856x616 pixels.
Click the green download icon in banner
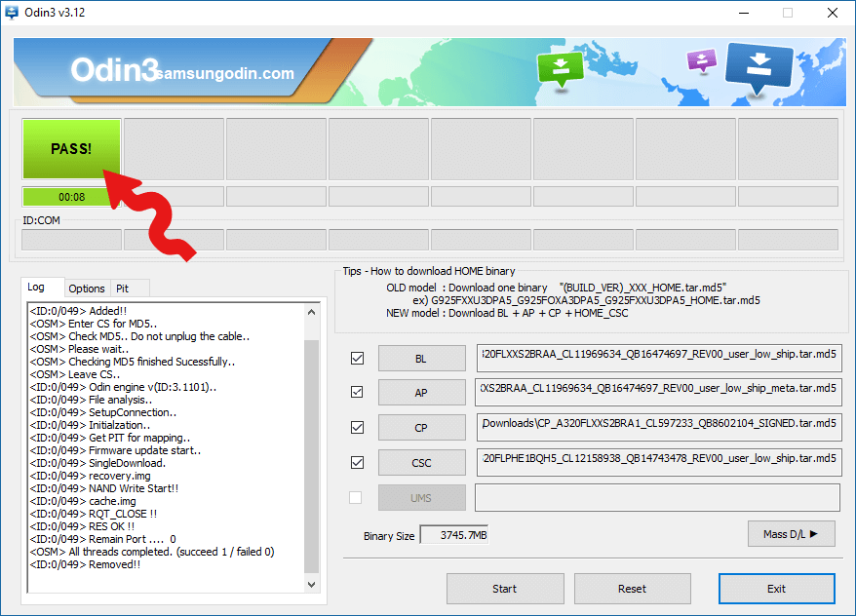point(561,69)
